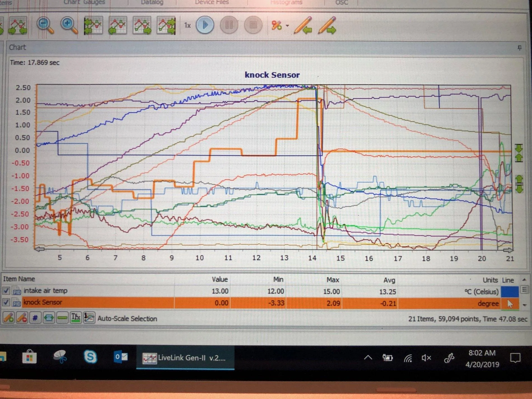Sort by Item Name column header
This screenshot has height=399, width=532.
coord(19,279)
